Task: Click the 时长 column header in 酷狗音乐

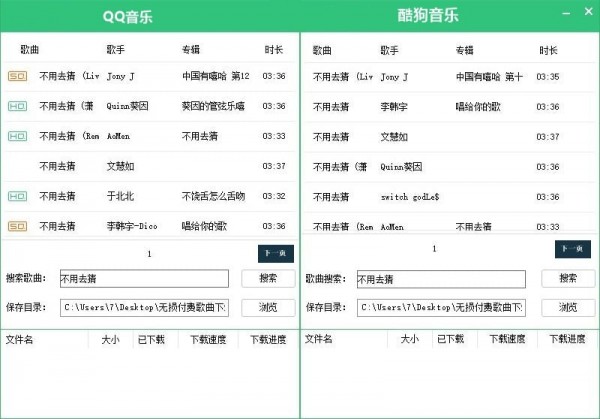Action: [548, 50]
